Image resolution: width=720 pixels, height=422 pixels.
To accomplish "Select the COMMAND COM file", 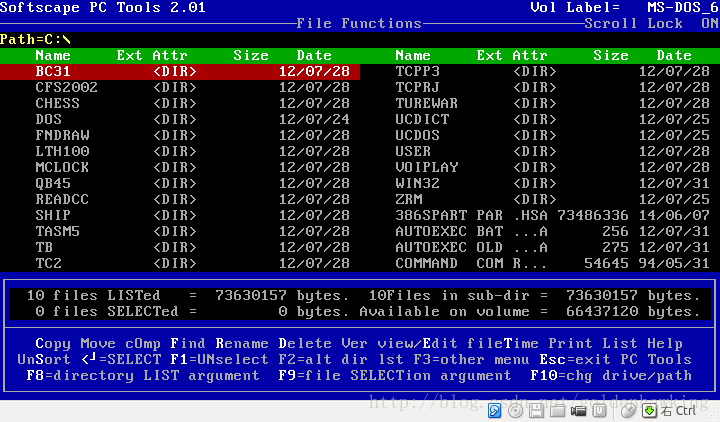I will coord(552,264).
